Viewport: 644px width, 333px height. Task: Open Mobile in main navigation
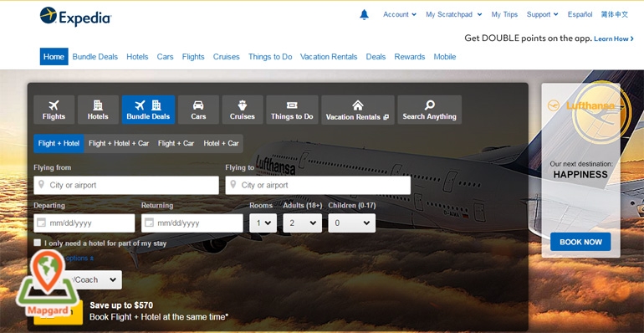[x=445, y=57]
